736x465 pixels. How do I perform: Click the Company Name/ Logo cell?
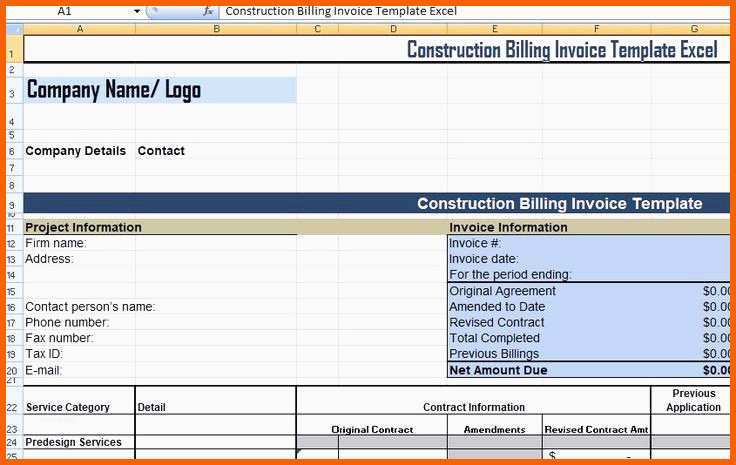click(160, 90)
